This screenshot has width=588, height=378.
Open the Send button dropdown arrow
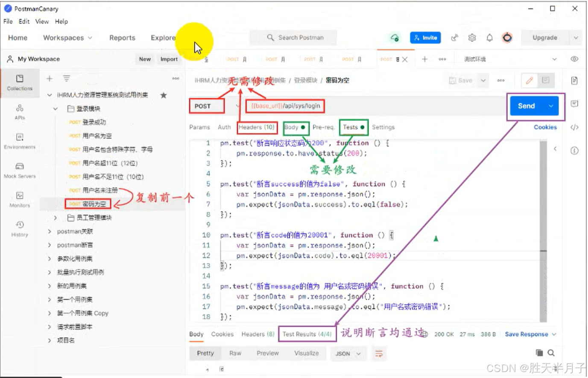coord(551,106)
